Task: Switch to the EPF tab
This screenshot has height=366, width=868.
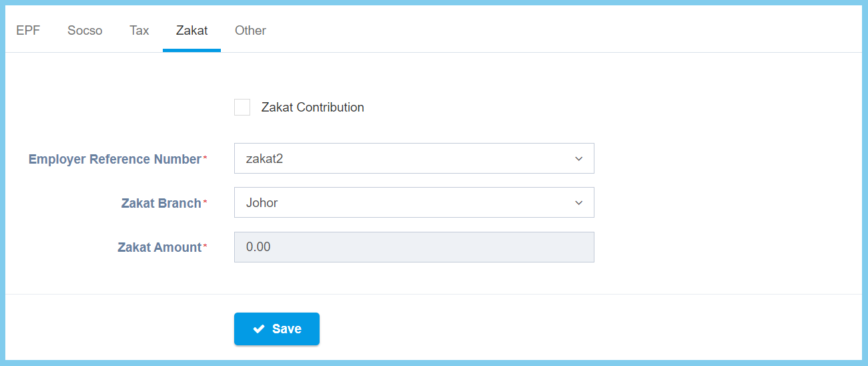Action: coord(28,31)
